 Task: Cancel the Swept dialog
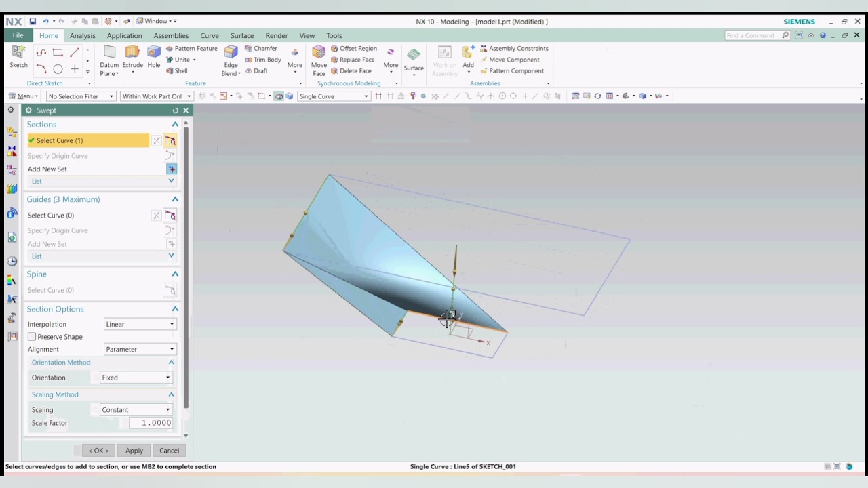[170, 451]
